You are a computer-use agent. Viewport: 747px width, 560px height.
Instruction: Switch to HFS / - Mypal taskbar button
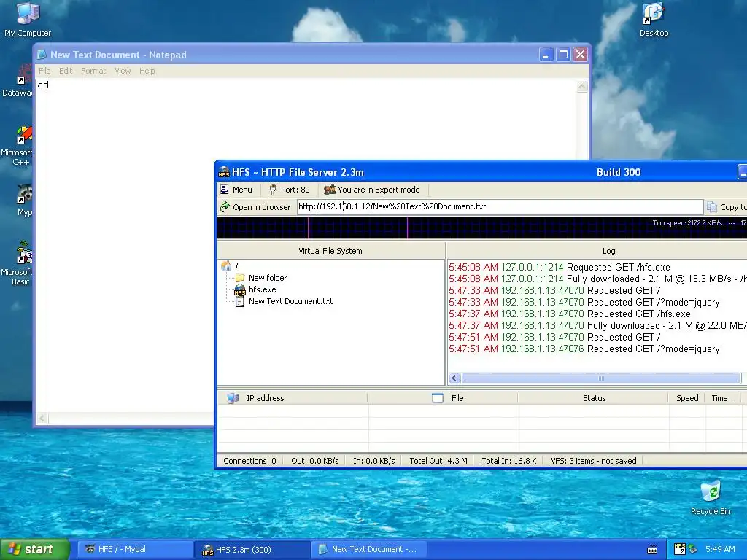(x=134, y=549)
